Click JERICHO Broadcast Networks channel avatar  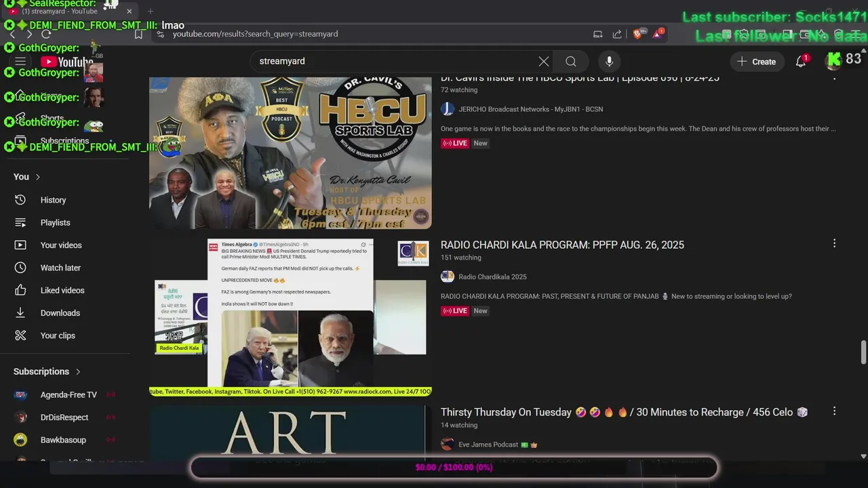pyautogui.click(x=448, y=109)
